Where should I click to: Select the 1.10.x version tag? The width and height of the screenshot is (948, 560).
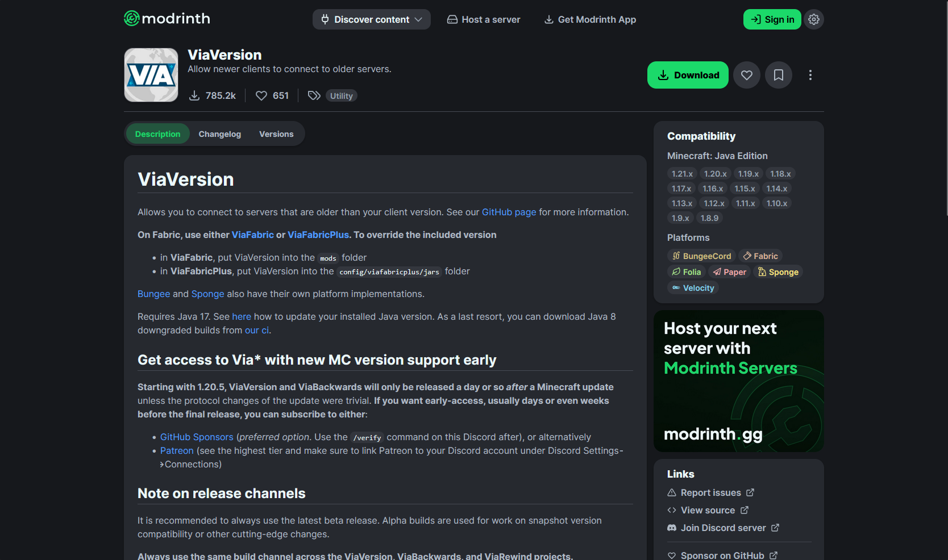pos(777,203)
